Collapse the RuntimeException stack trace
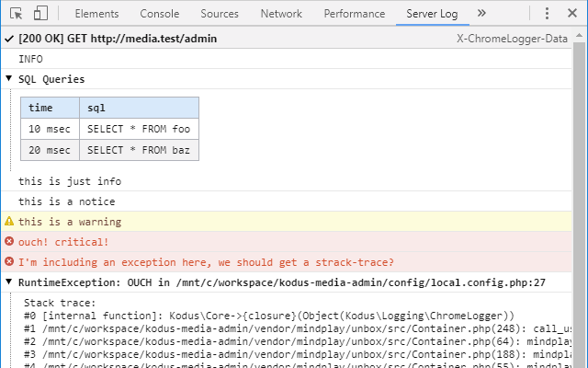 [9, 282]
